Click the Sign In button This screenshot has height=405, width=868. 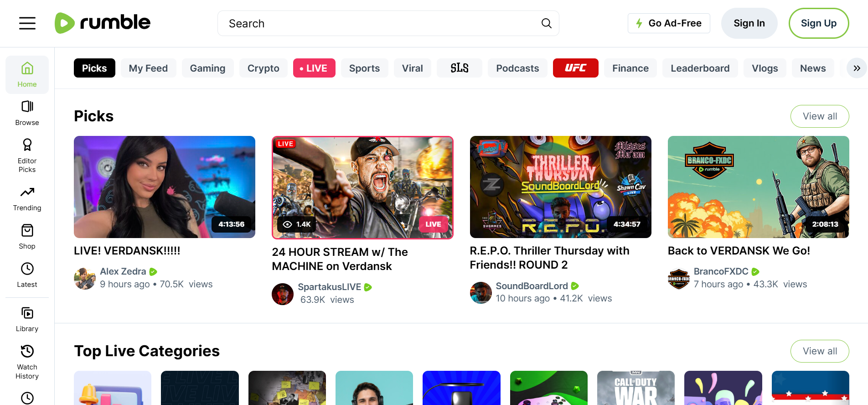pos(749,23)
